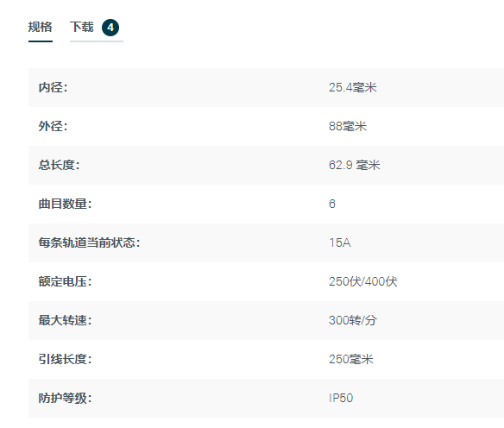Select the 引线长度 label
This screenshot has height=428, width=504.
click(66, 359)
